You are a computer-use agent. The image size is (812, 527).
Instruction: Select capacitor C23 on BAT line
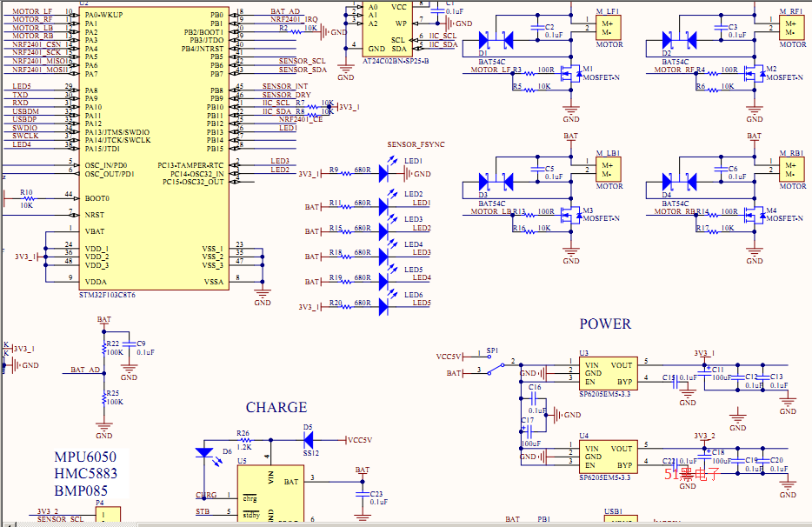click(x=363, y=494)
